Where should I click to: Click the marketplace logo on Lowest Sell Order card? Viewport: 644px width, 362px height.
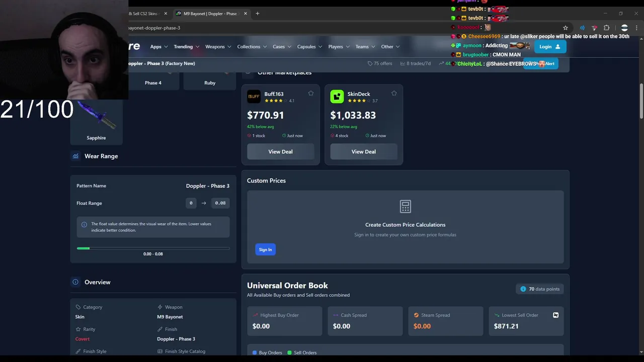555,315
